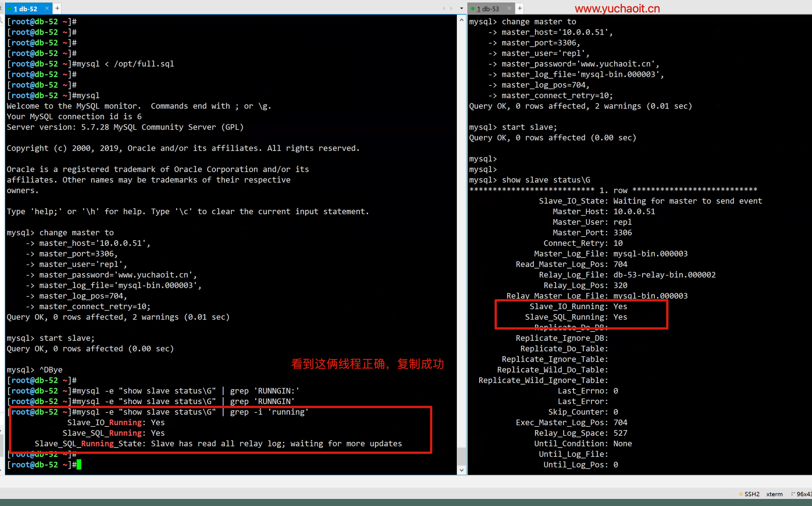This screenshot has height=506, width=812.
Task: Click db-52 scrollbar down arrow
Action: (x=462, y=470)
